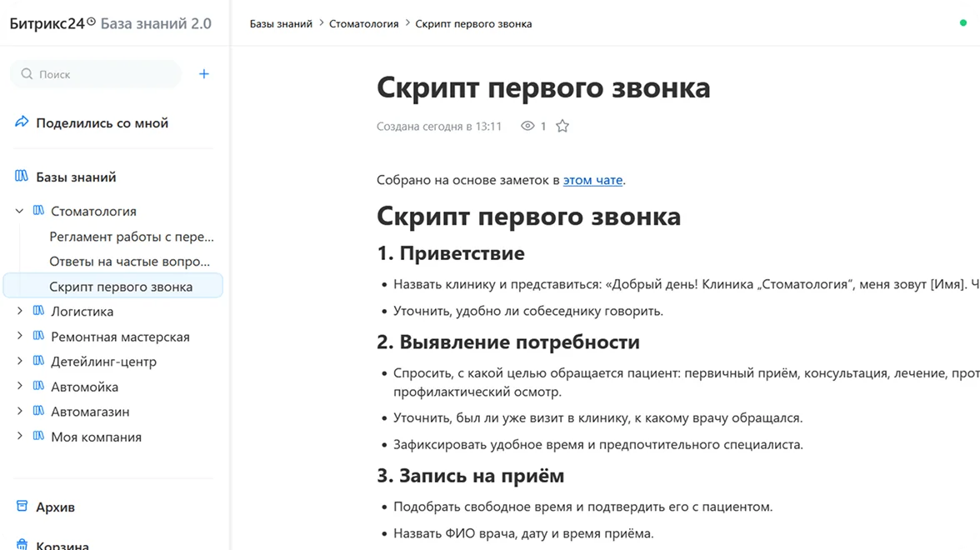The image size is (980, 550).
Task: Click the book icon beside Моя компания
Action: [38, 436]
